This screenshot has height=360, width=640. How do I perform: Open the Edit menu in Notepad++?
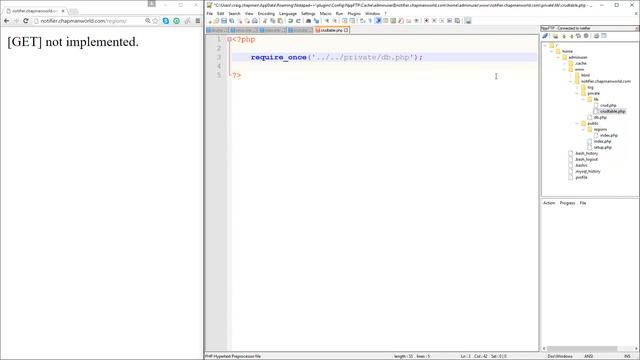[x=220, y=13]
